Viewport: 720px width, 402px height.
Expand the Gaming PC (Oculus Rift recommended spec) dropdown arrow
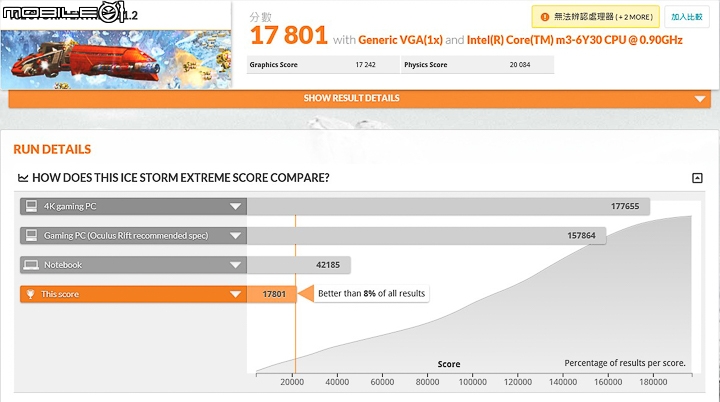click(x=236, y=236)
